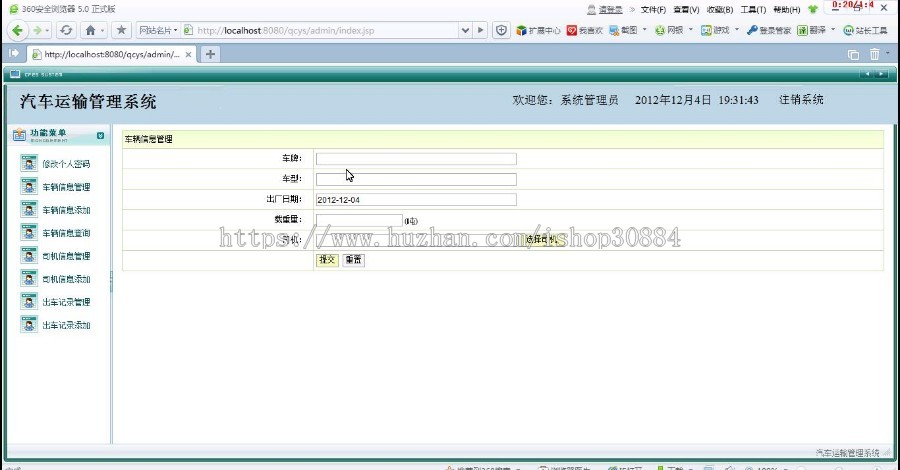Open the 工具(T) menu
This screenshot has height=470, width=900.
pyautogui.click(x=753, y=10)
